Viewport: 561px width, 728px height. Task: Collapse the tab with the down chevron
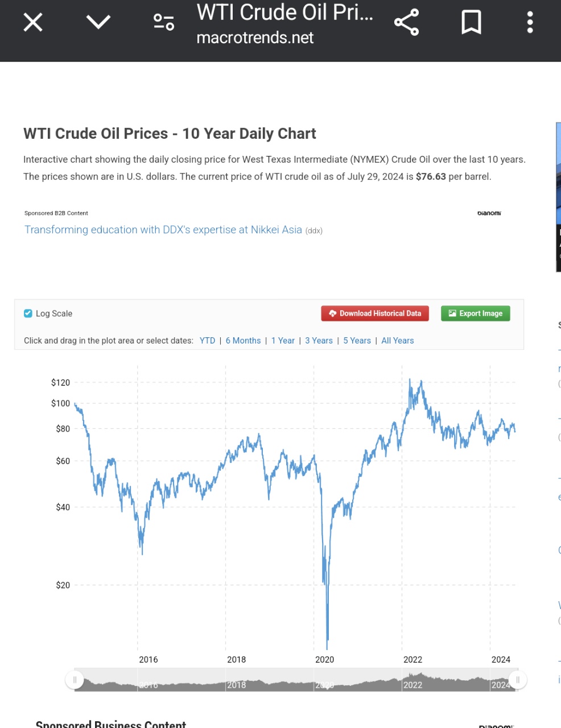(x=98, y=23)
